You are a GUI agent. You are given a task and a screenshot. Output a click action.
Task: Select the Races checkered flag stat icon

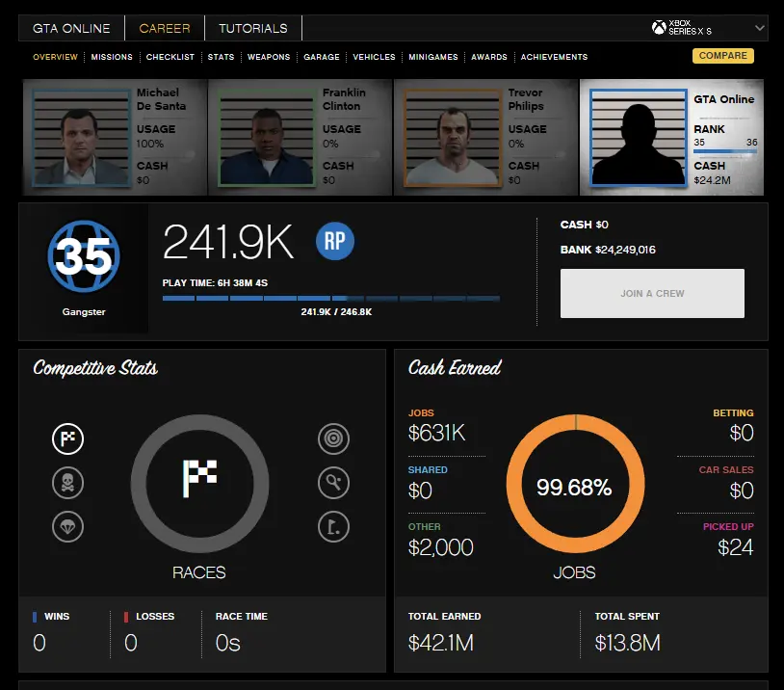click(67, 439)
